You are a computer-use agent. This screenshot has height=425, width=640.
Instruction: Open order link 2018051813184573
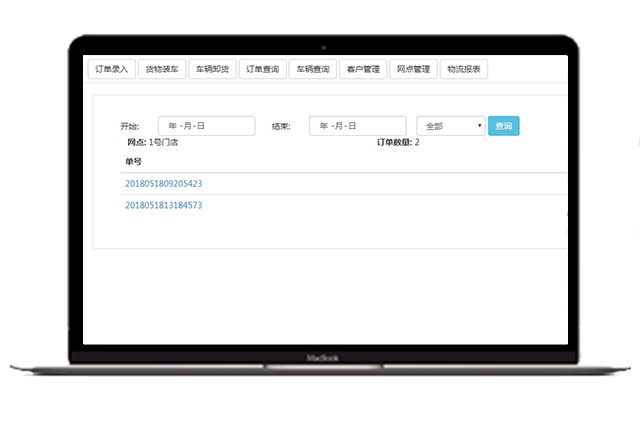click(163, 205)
